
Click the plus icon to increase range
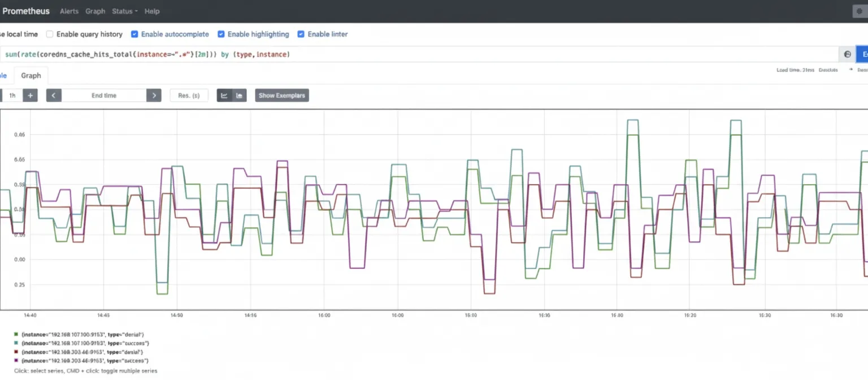coord(31,96)
